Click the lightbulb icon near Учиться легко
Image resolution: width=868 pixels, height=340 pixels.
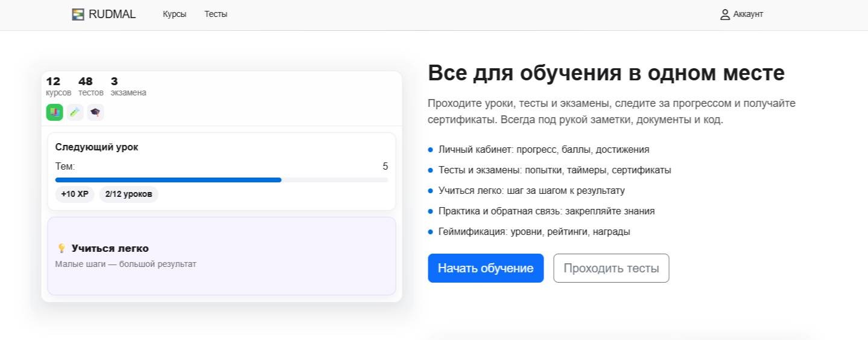(61, 248)
